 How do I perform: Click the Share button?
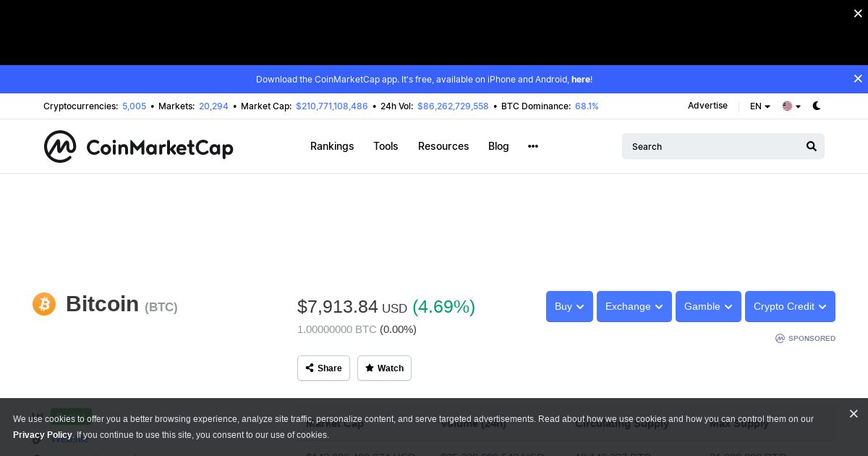pyautogui.click(x=323, y=368)
